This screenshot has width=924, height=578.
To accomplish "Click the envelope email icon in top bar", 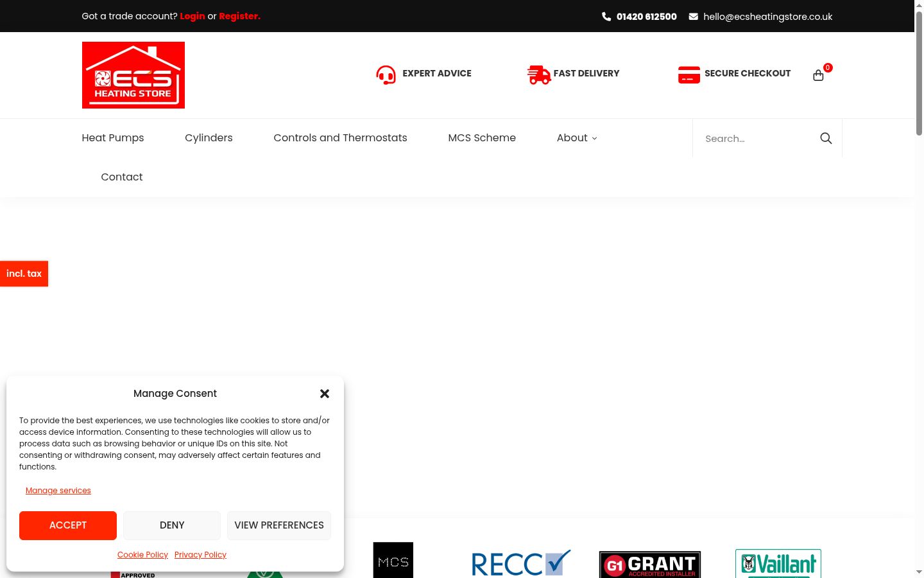I will point(693,17).
